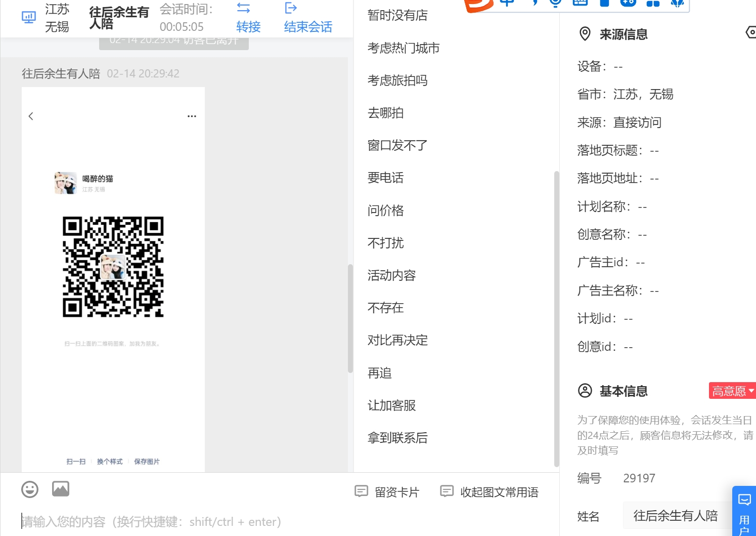Viewport: 756px width, 536px height.
Task: Select quick reply 考虑热门城市
Action: pos(404,48)
